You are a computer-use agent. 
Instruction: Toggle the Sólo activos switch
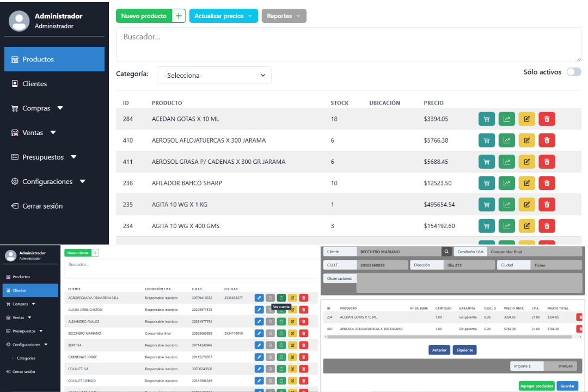point(573,72)
